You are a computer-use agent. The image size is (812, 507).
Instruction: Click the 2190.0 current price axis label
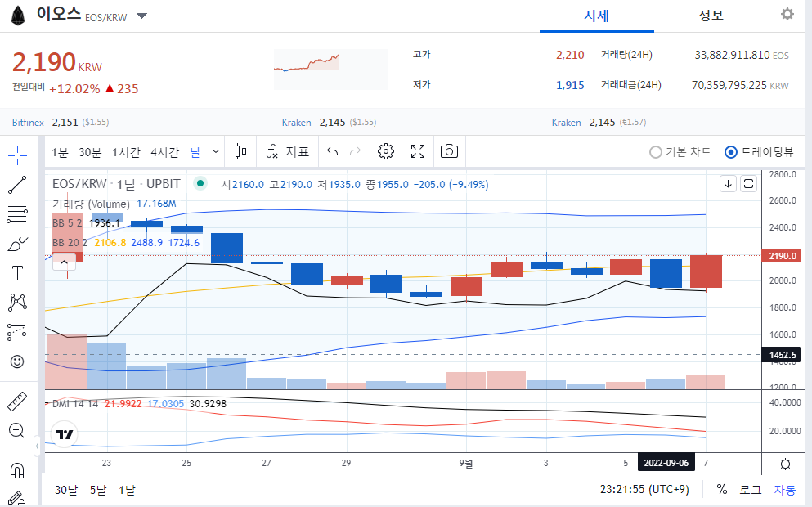(x=782, y=256)
